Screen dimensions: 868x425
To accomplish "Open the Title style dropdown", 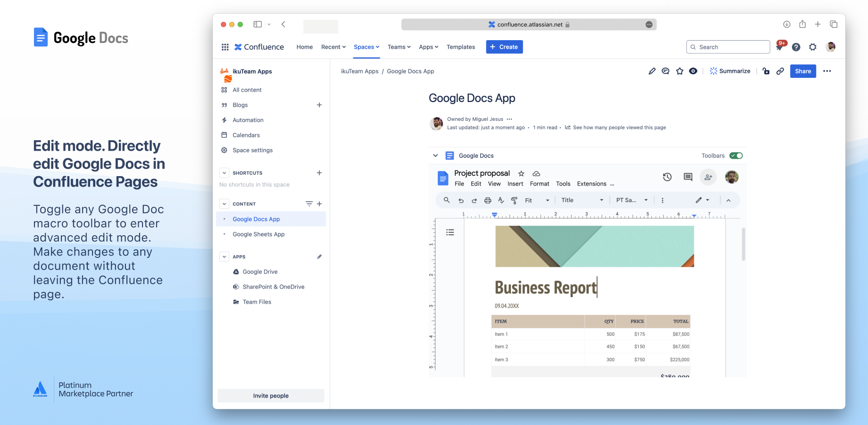I will point(582,200).
